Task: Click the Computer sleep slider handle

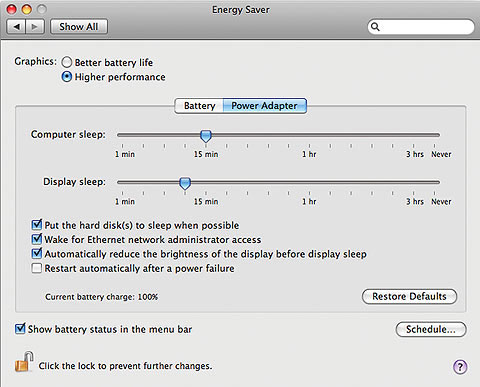Action: coord(206,136)
